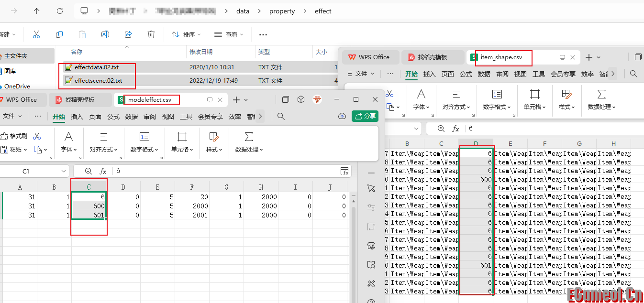Click 'property' in the Explorer address breadcrumb

(282, 11)
